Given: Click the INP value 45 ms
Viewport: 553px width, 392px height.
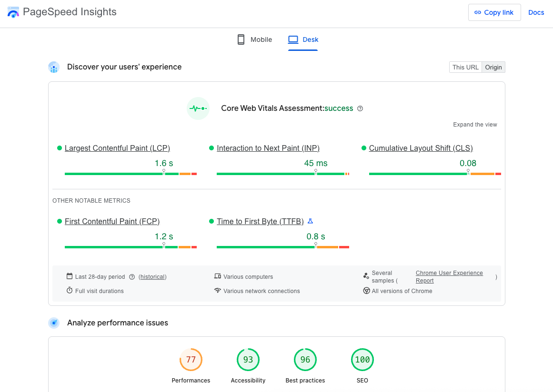Looking at the screenshot, I should 316,164.
